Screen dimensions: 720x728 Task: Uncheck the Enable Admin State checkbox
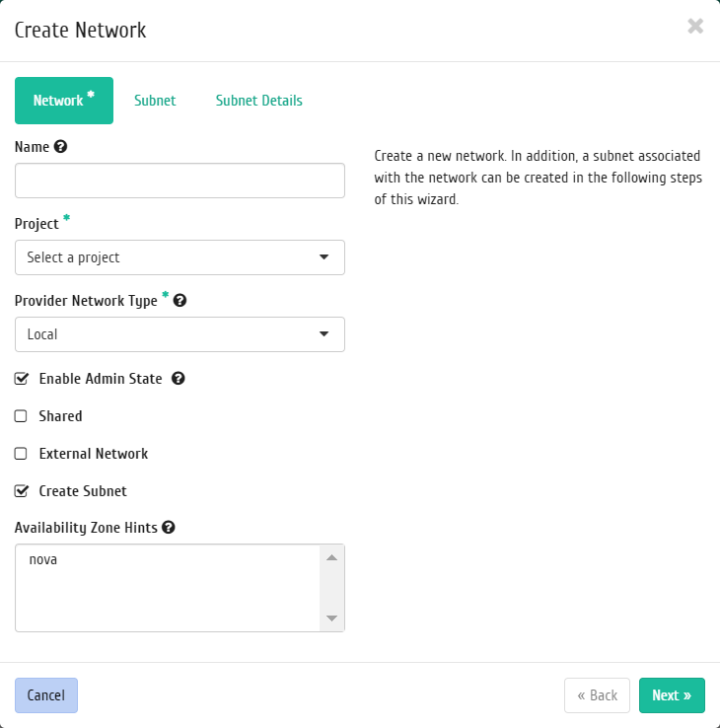point(21,379)
